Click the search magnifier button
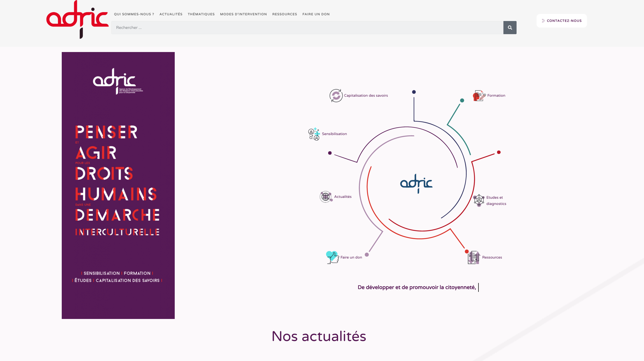Screen dimensions: 644x361 [x=510, y=28]
